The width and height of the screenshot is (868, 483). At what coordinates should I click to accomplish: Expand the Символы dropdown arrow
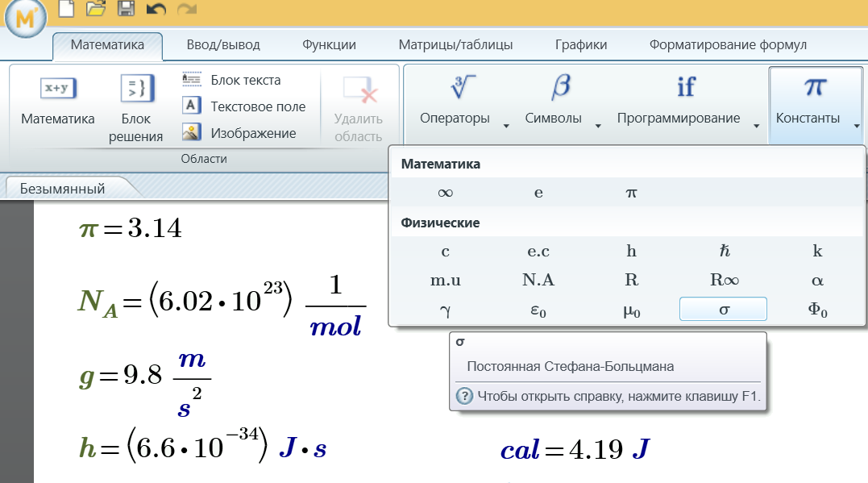(x=598, y=127)
